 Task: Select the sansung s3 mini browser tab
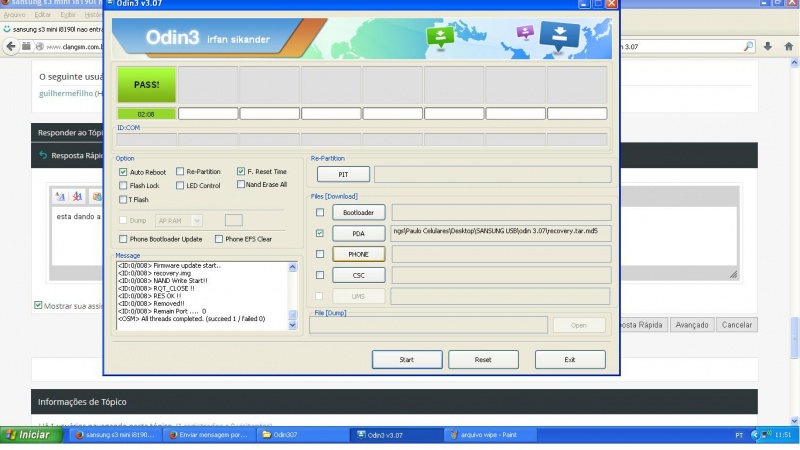coord(53,30)
